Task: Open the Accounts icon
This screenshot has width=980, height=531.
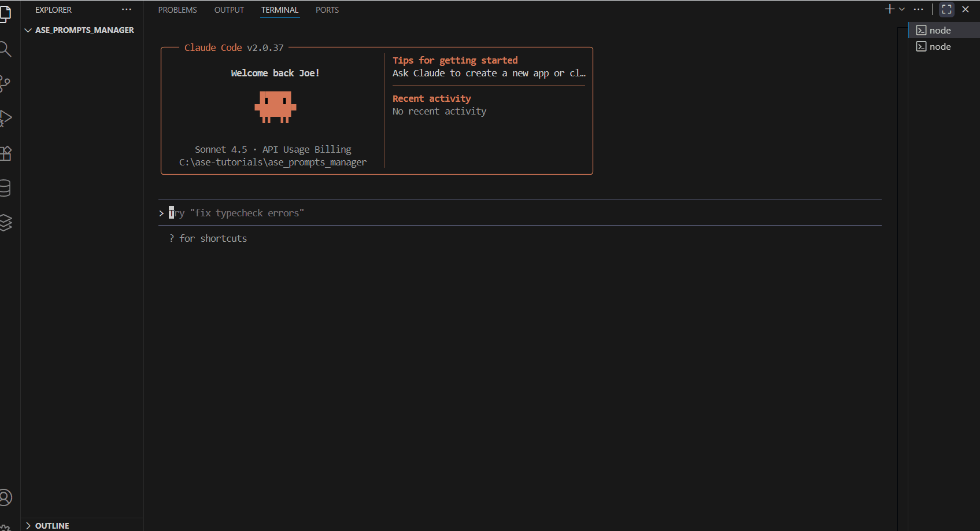Action: click(5, 497)
